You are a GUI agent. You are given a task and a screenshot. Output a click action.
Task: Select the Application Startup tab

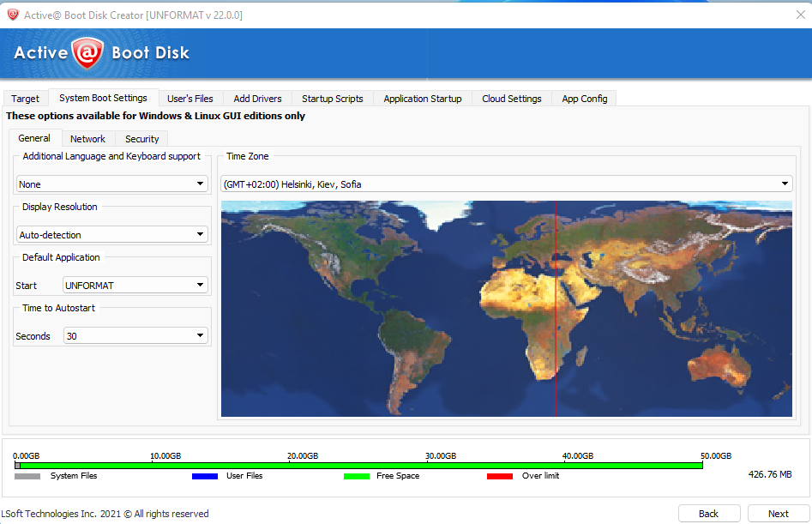(x=422, y=99)
